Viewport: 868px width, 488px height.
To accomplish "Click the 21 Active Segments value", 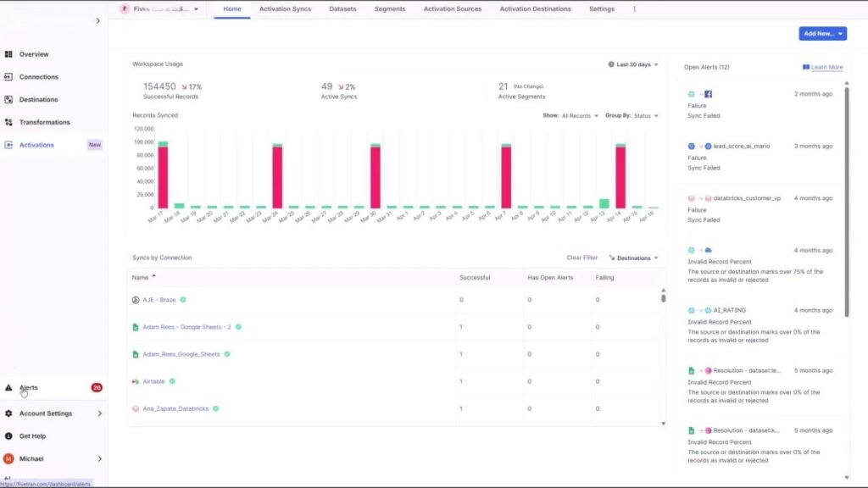I will (x=503, y=86).
